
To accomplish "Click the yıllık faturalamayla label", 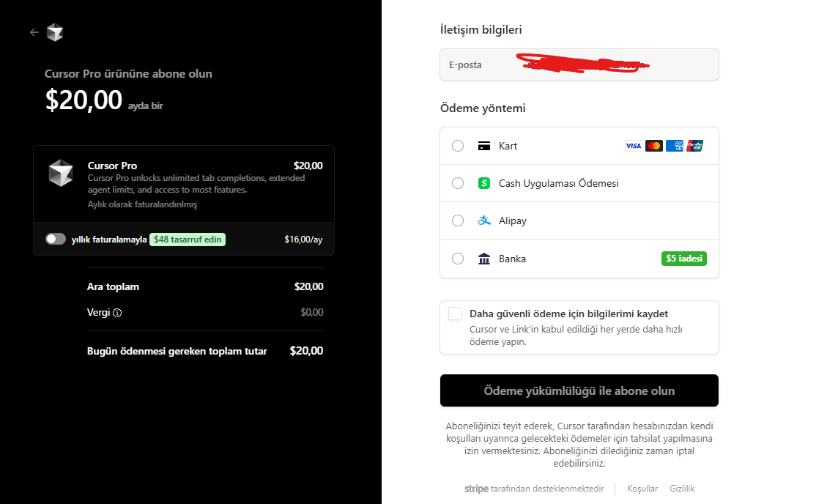I will 109,240.
